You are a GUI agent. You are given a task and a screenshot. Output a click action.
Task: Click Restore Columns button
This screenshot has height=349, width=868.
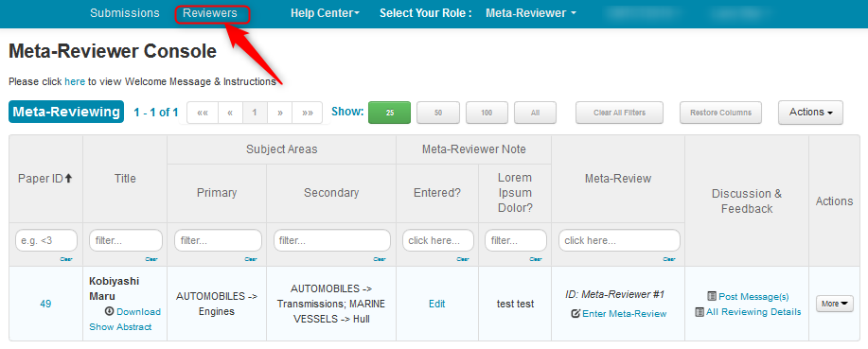coord(720,113)
